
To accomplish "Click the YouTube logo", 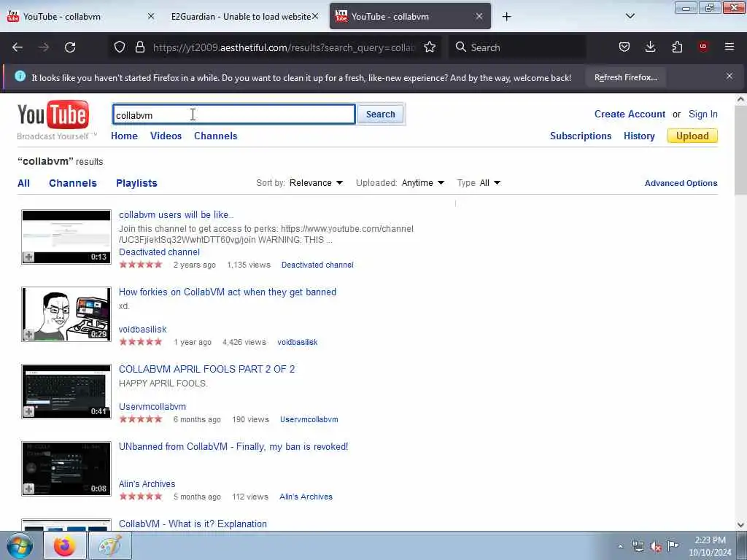I will [53, 114].
